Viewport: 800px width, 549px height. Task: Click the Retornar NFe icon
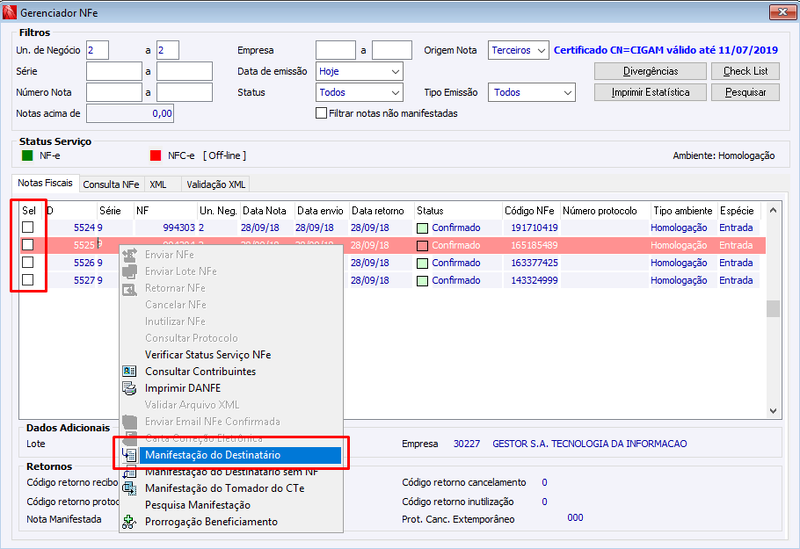coord(130,288)
